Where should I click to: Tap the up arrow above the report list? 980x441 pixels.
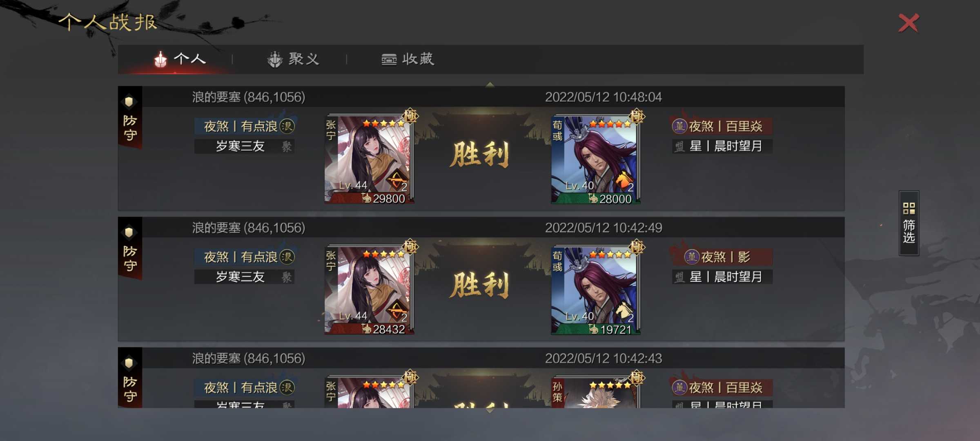click(490, 85)
